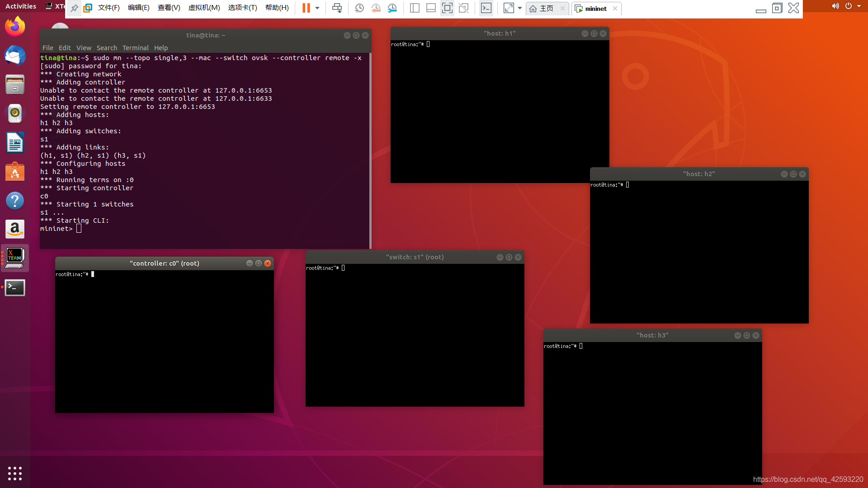Open the 虚拟机(M) menu
868x488 pixels.
click(204, 8)
